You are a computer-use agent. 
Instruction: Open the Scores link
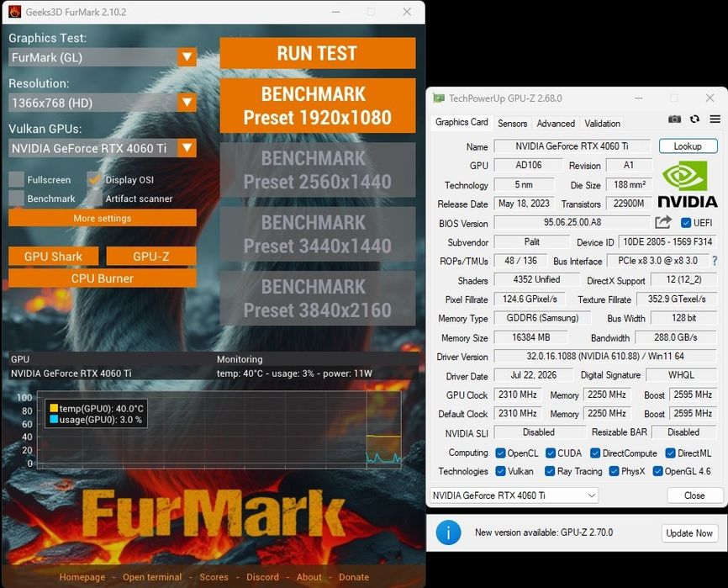214,577
